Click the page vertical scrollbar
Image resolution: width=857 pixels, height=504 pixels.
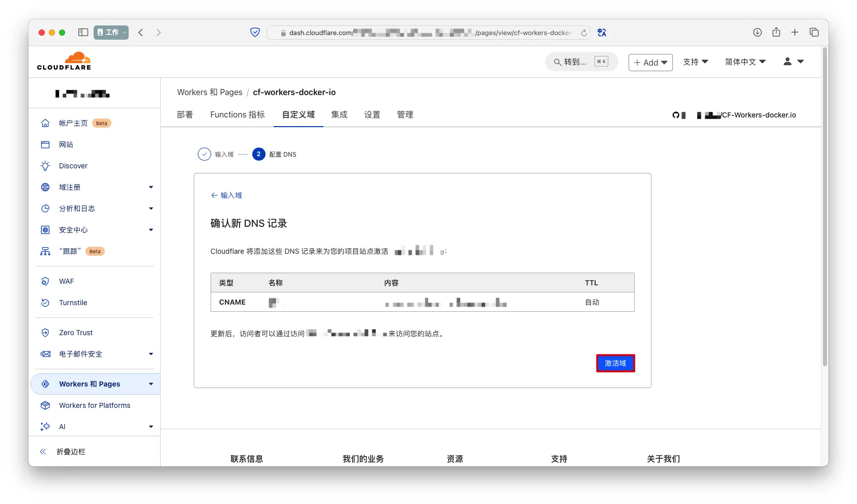coord(825,206)
